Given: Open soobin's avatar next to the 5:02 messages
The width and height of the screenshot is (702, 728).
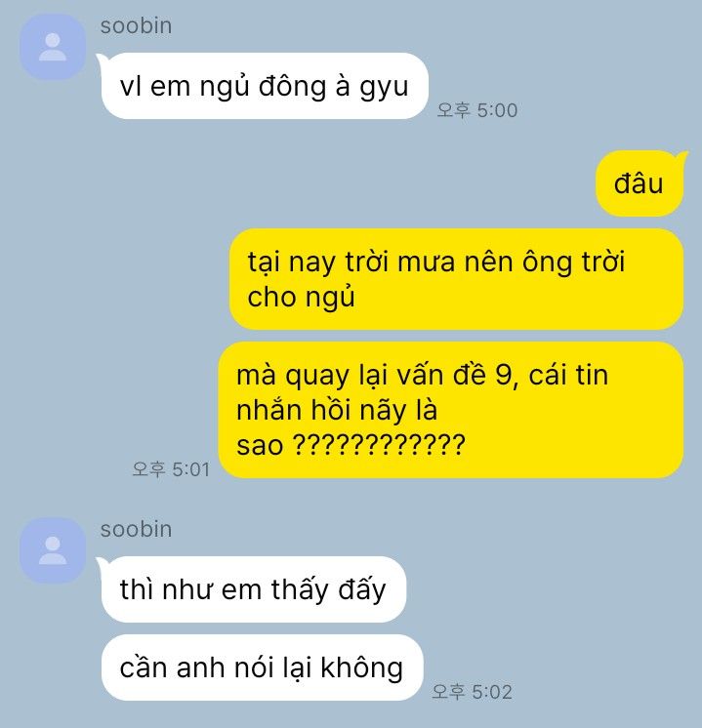Looking at the screenshot, I should coord(53,550).
